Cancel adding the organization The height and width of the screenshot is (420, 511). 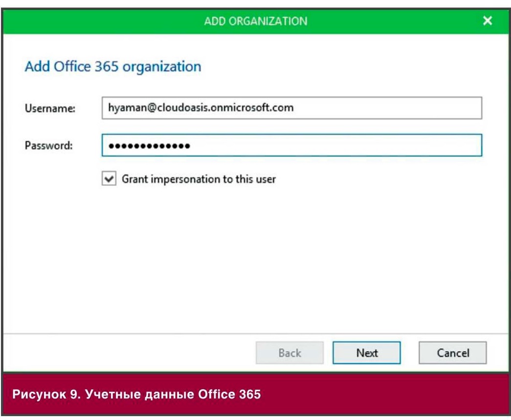click(x=453, y=353)
